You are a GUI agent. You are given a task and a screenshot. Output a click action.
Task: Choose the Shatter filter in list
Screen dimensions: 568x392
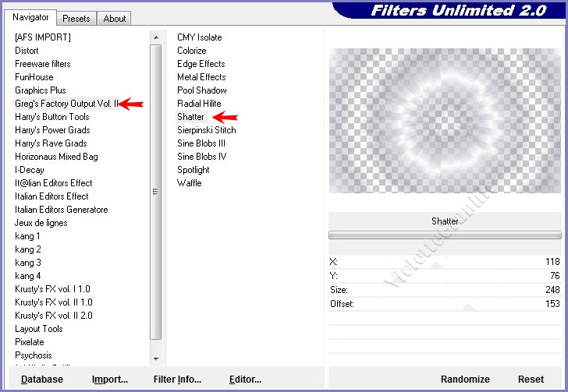click(x=190, y=117)
